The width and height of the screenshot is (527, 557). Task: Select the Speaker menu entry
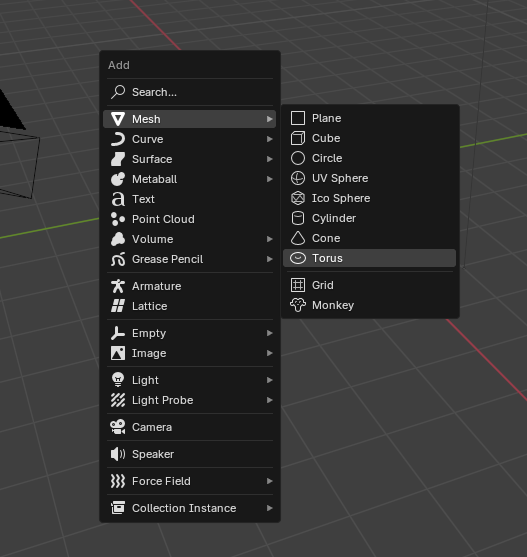point(190,454)
